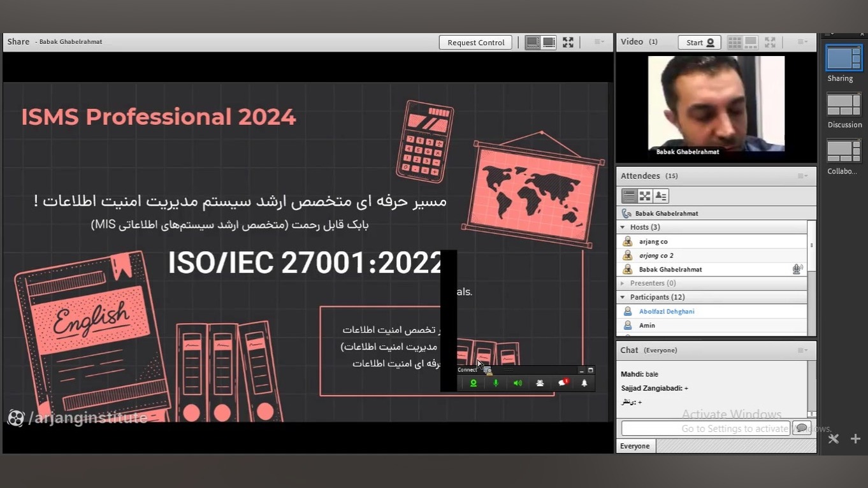The width and height of the screenshot is (868, 488).
Task: Open the Everyone chat tab
Action: (x=635, y=446)
